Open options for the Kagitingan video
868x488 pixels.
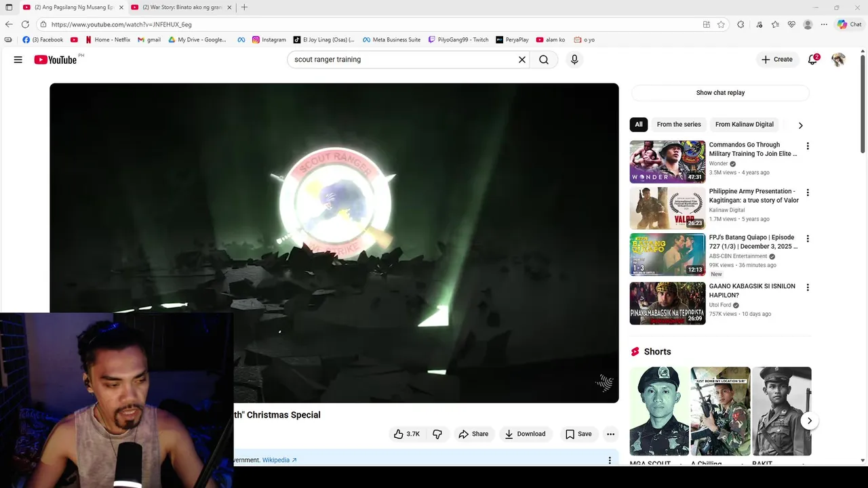coord(807,192)
